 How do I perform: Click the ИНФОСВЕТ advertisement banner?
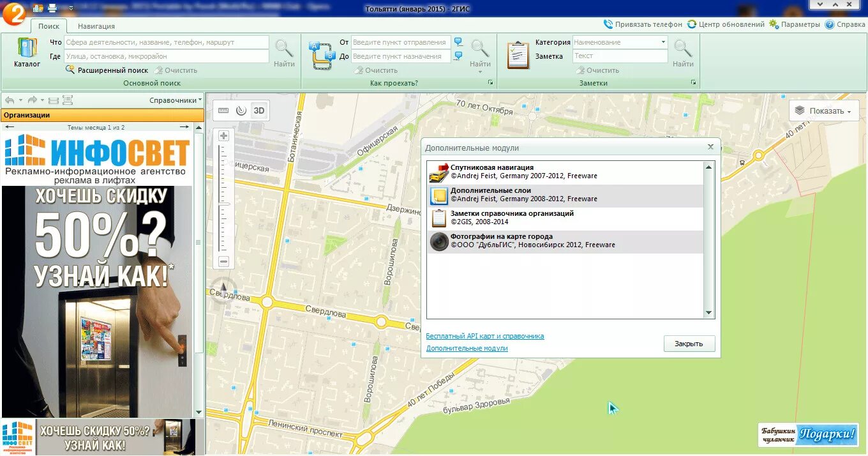tap(97, 275)
